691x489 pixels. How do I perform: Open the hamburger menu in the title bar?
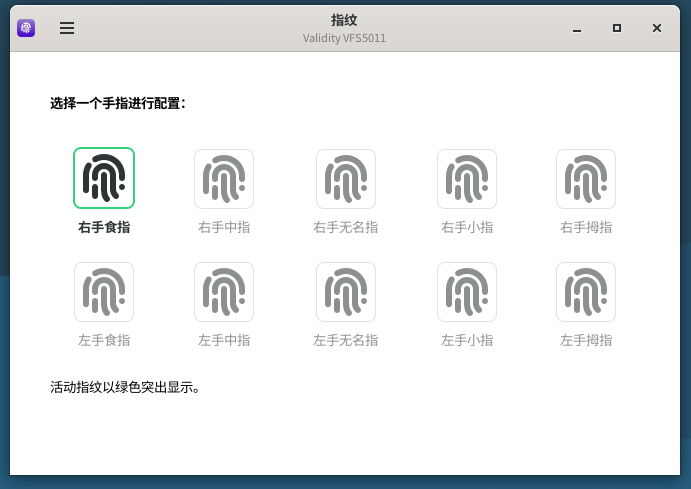point(67,28)
